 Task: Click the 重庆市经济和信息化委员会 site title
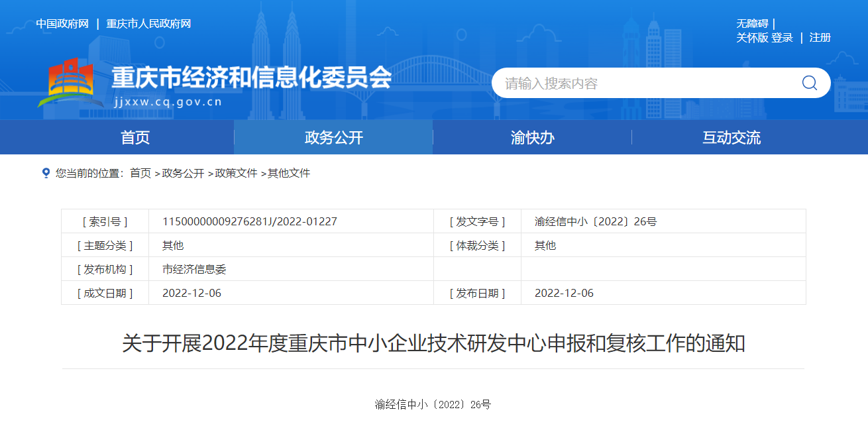[x=251, y=78]
